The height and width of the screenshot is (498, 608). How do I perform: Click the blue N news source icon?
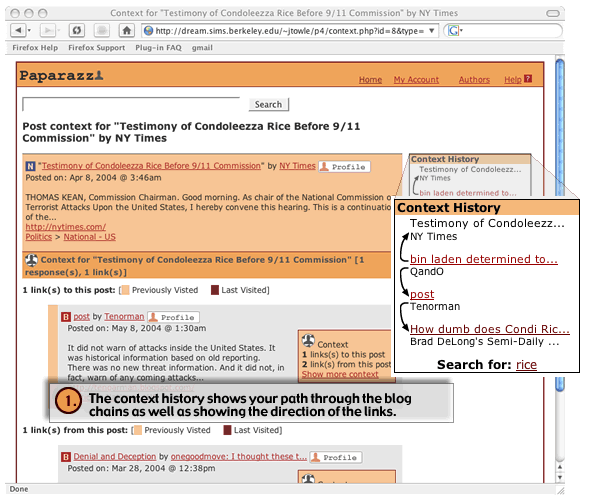click(30, 166)
